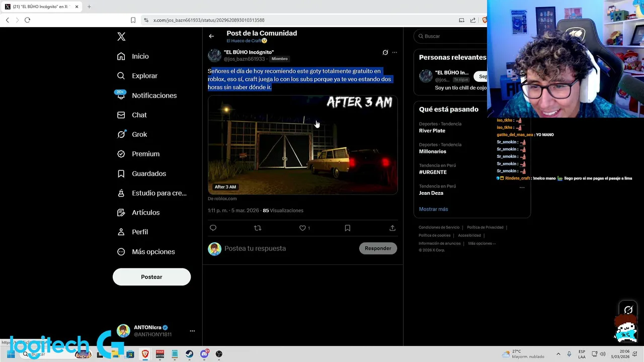
Task: Open Información de anuncios footer link
Action: [439, 243]
